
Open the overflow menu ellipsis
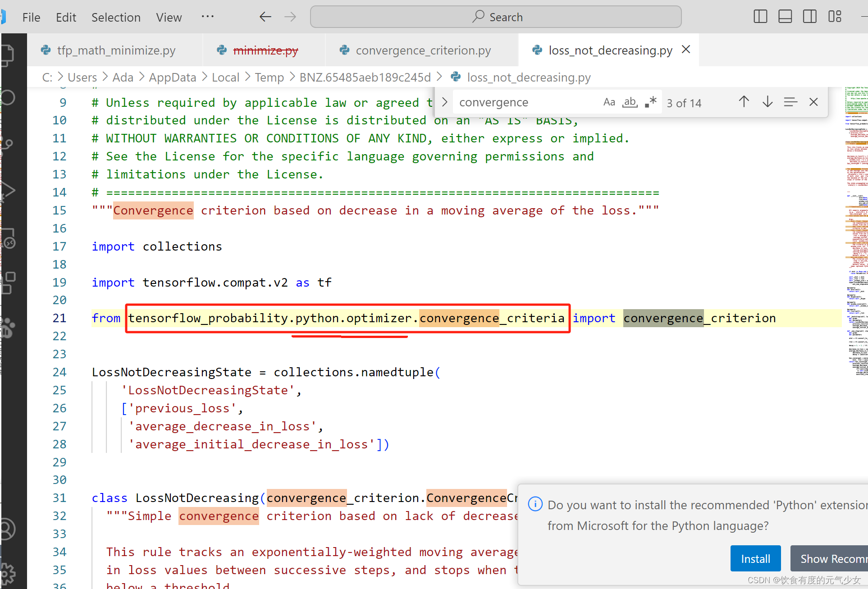click(x=208, y=17)
